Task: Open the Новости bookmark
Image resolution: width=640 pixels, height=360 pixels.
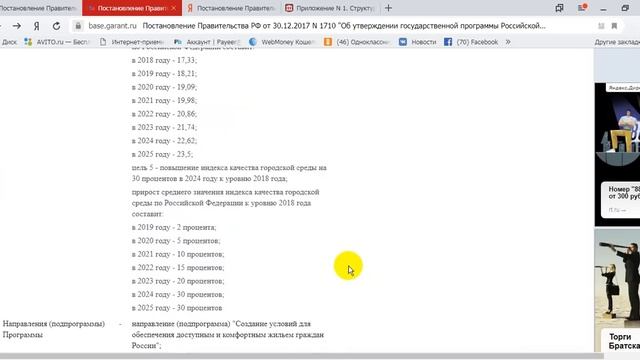Action: pyautogui.click(x=418, y=42)
